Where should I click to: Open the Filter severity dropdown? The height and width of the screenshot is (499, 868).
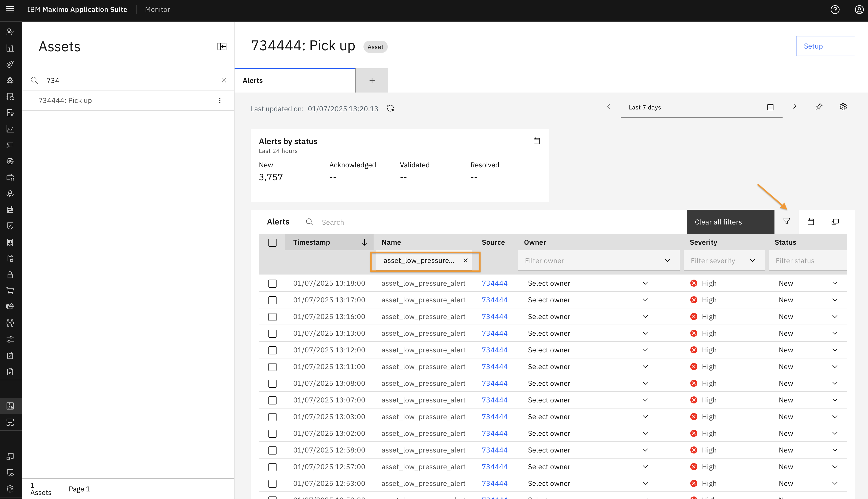pyautogui.click(x=724, y=260)
